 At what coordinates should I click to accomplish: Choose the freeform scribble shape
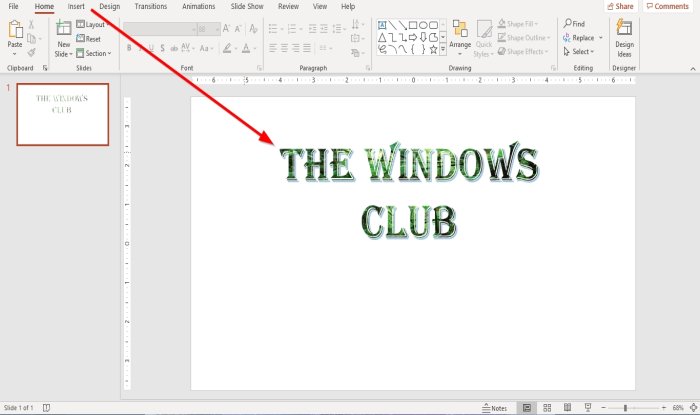click(x=382, y=50)
